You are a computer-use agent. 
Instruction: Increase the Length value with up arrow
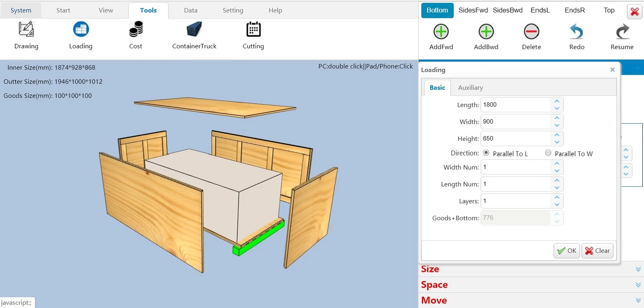click(557, 101)
